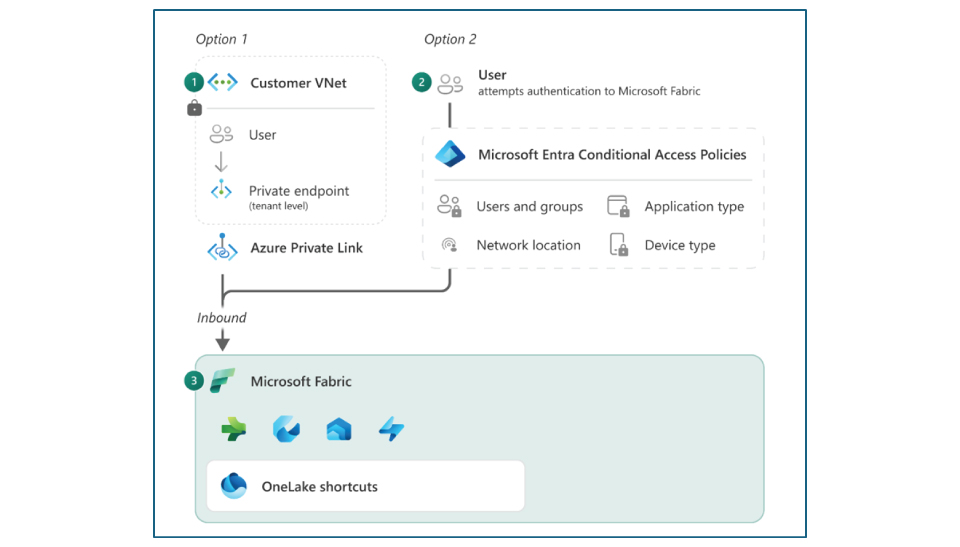The width and height of the screenshot is (960, 547).
Task: Click the Option 1 heading
Action: [x=222, y=39]
